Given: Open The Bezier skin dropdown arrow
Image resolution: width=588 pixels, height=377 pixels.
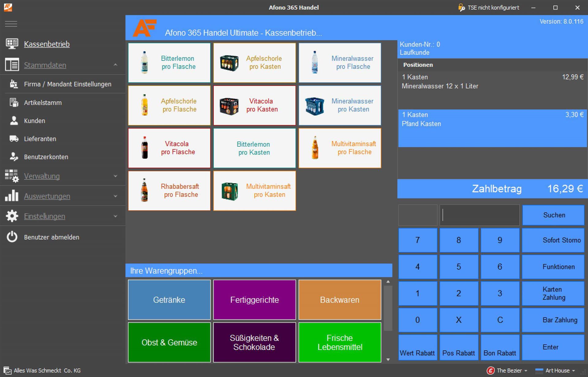Looking at the screenshot, I should pos(526,371).
